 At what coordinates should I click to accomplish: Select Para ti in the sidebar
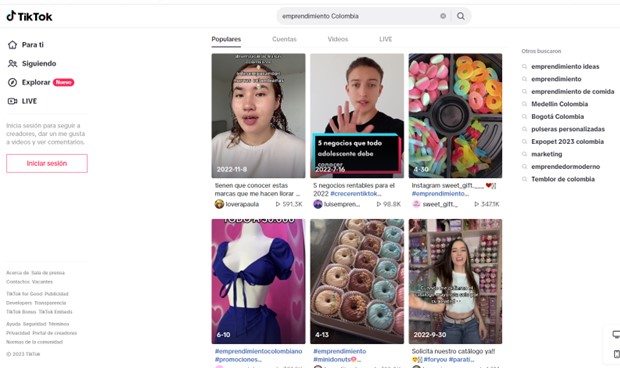click(x=33, y=45)
